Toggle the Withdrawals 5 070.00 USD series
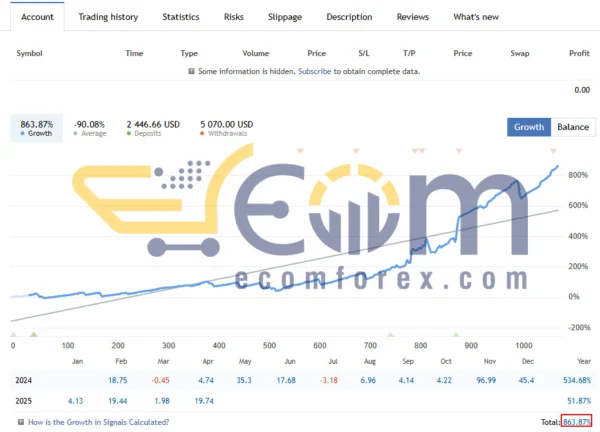 227,128
